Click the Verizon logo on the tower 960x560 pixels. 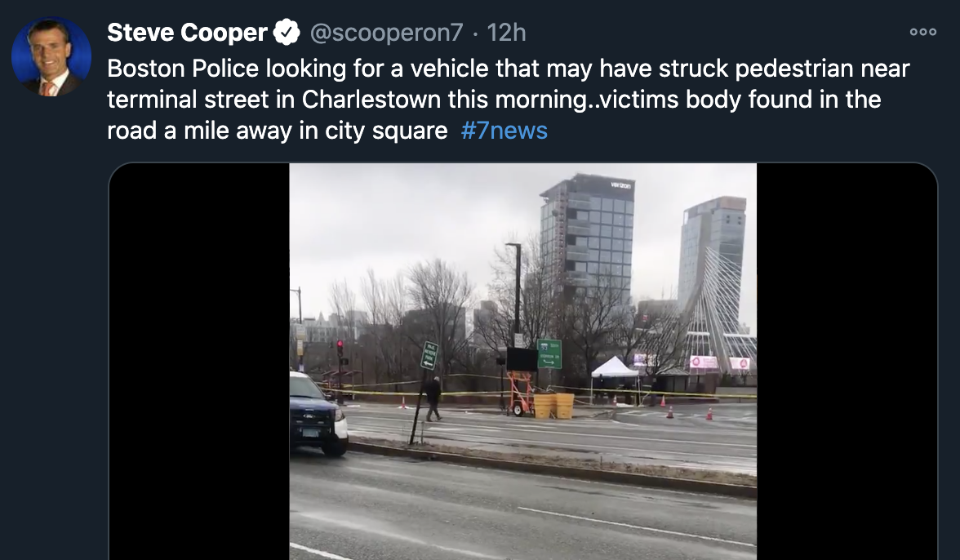pos(620,184)
